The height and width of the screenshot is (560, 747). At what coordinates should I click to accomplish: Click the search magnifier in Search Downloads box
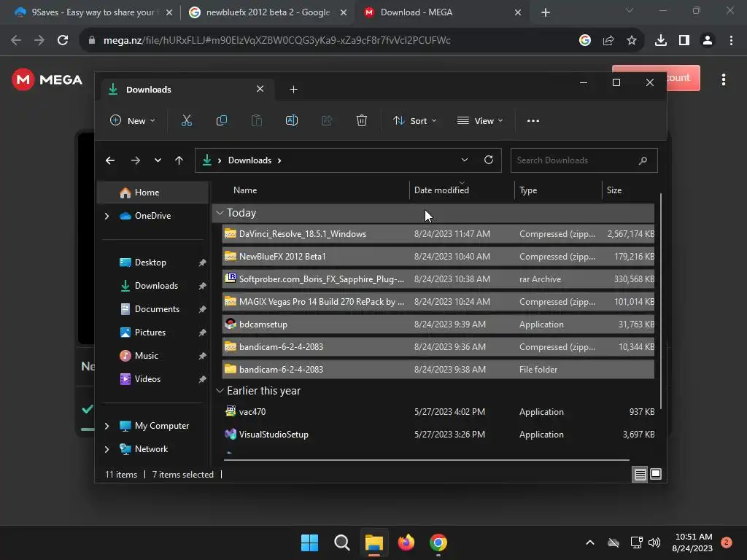(643, 160)
